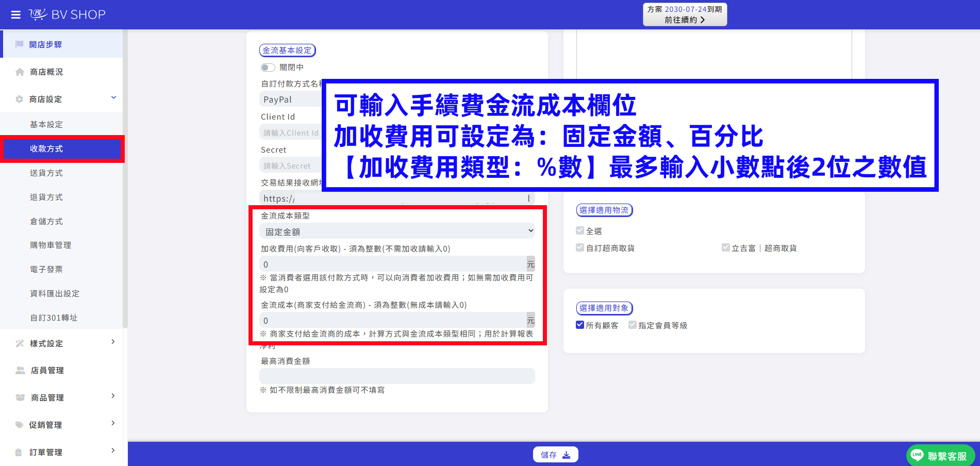Click the 最高消費金額 input field
Image resolution: width=980 pixels, height=466 pixels.
[x=397, y=376]
